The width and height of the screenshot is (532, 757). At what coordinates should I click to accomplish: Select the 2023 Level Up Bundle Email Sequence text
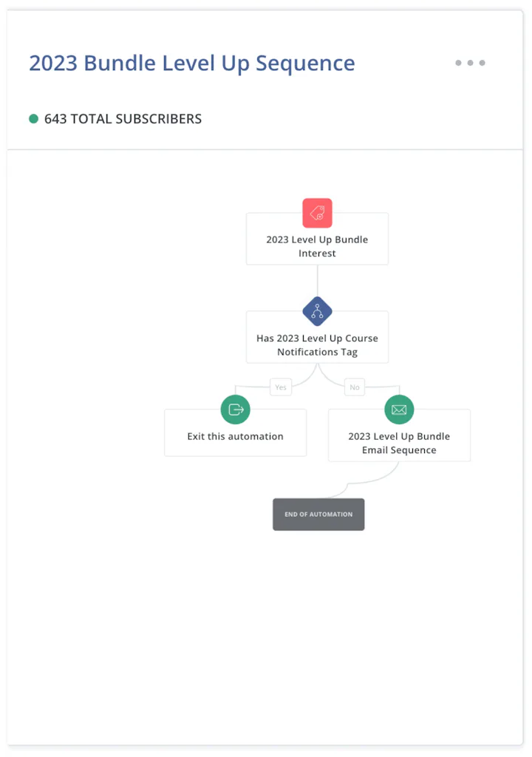coord(399,443)
